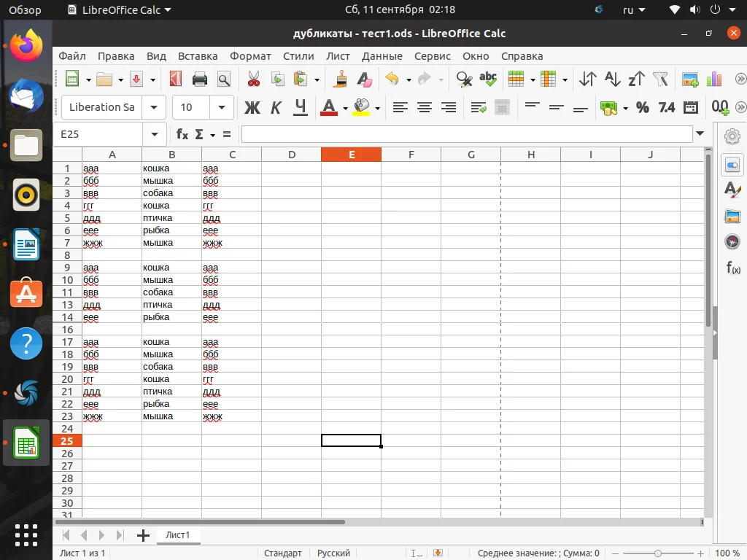Select the Clone Formatting paintbrush

coord(338,79)
